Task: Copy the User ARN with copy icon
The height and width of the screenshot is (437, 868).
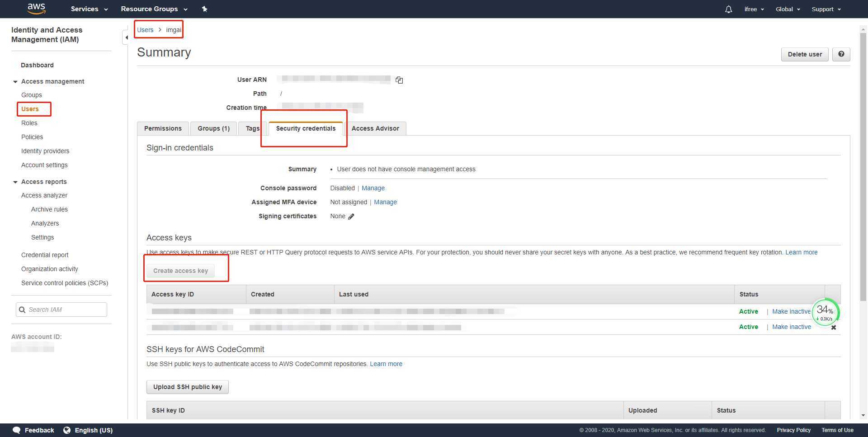Action: (399, 80)
